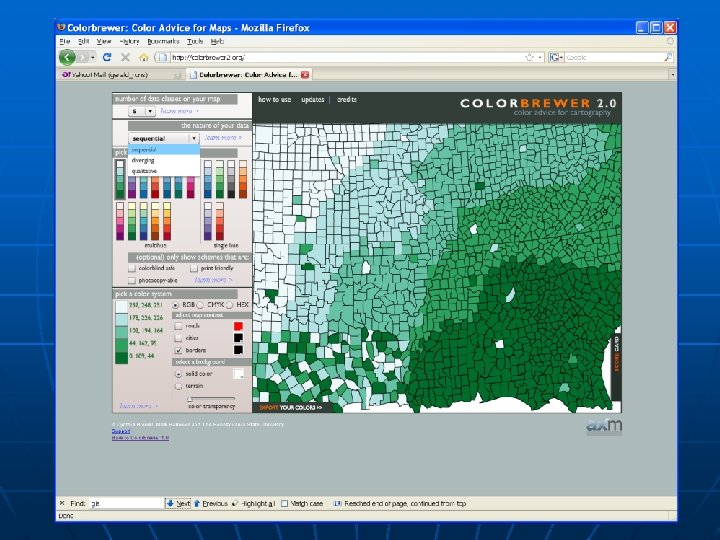Open the Bookmarks menu
Screen dimensions: 720x540
pos(163,41)
